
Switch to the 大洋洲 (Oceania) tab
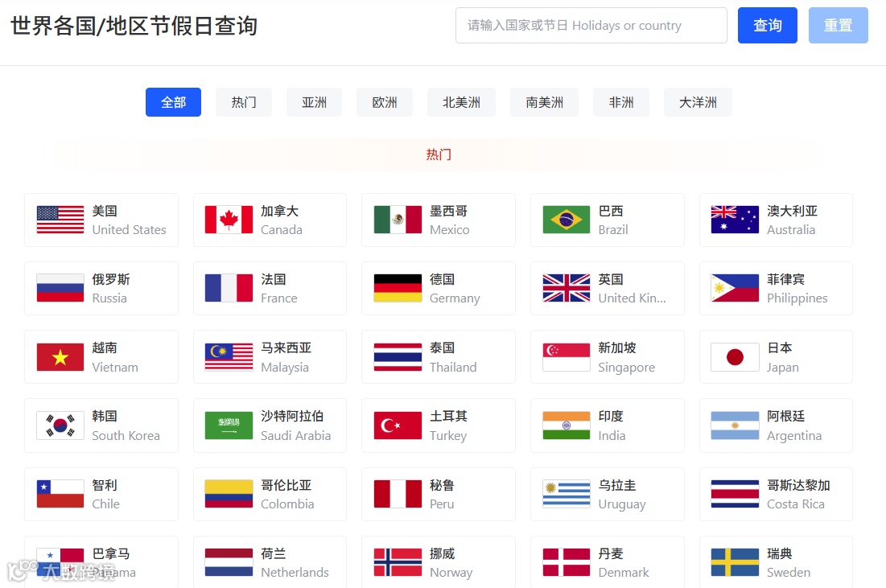coord(698,102)
